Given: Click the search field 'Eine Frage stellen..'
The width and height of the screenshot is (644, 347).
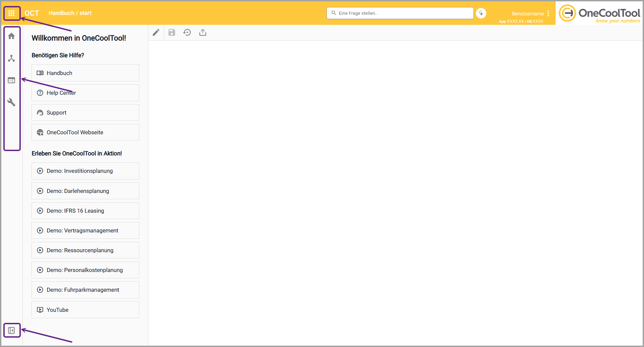Looking at the screenshot, I should coord(400,13).
